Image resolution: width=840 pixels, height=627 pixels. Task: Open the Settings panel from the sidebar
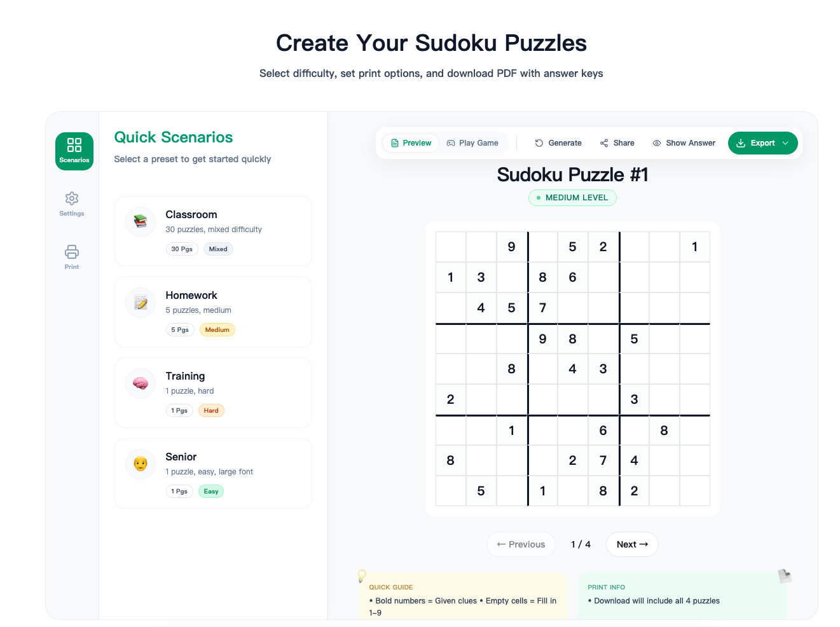pos(71,203)
